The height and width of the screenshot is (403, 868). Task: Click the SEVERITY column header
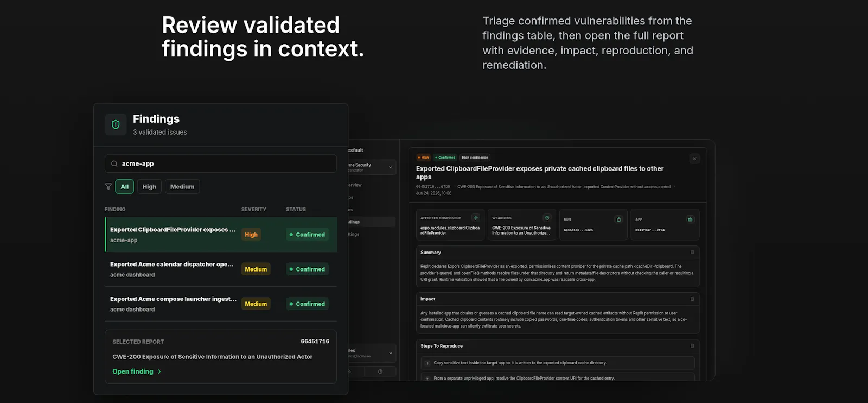coord(254,209)
